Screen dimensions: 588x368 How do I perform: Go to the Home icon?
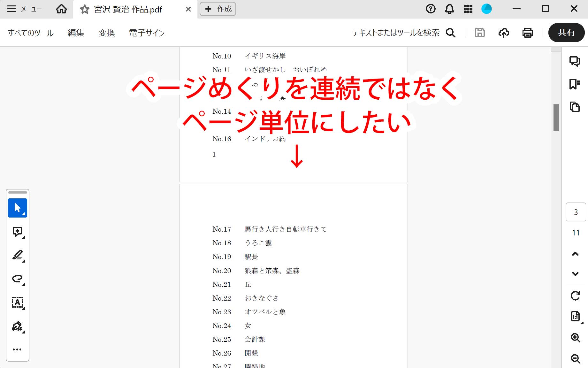point(61,9)
